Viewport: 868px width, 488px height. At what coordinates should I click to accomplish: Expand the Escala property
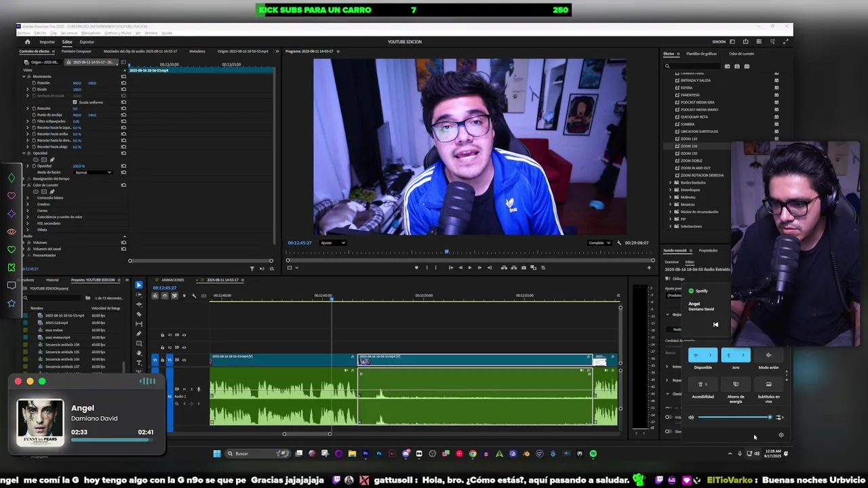(28, 89)
